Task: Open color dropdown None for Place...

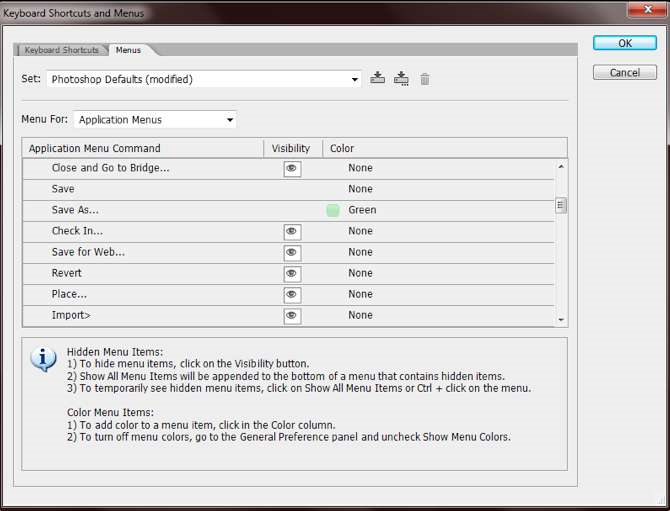Action: (360, 294)
